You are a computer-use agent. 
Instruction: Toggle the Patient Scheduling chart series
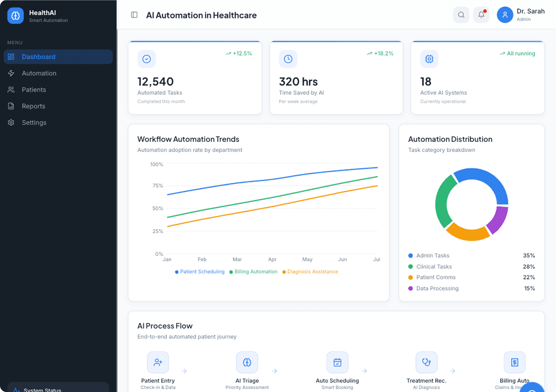tap(200, 271)
